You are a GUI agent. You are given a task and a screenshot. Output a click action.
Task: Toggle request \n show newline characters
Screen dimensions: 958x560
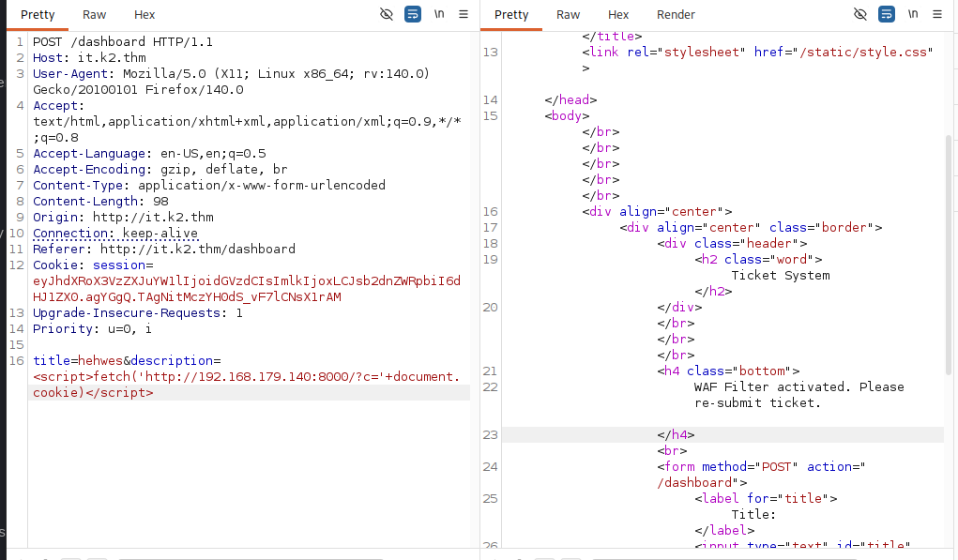tap(439, 14)
